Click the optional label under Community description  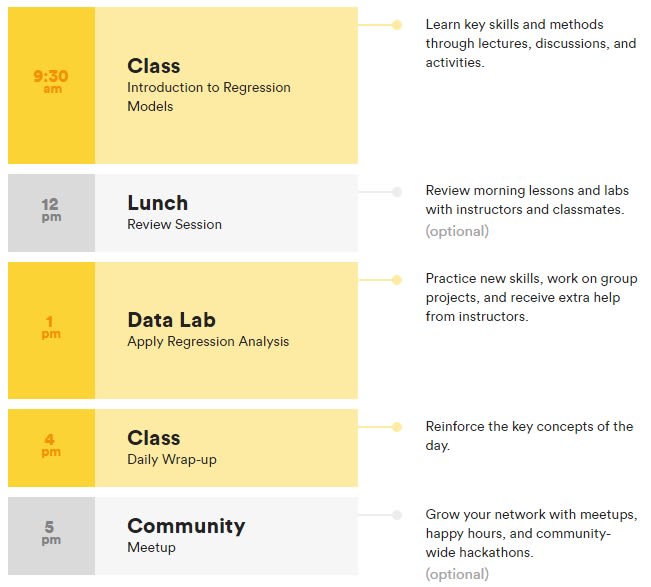(x=457, y=574)
